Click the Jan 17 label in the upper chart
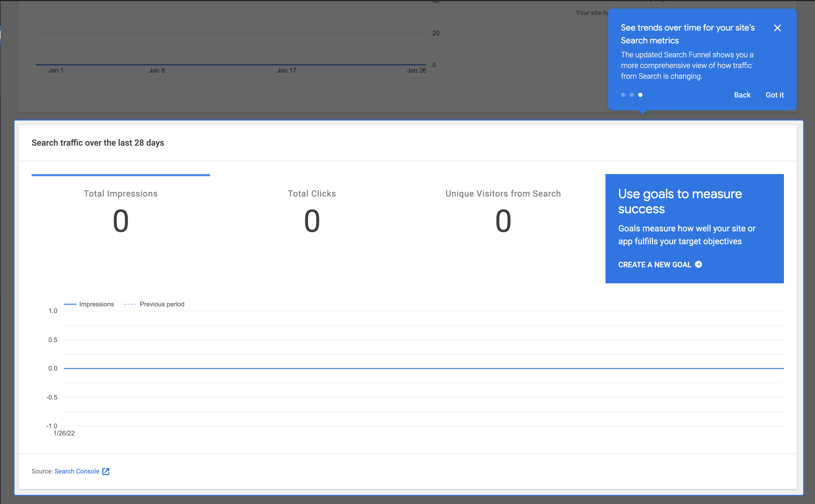The height and width of the screenshot is (504, 815). [286, 70]
